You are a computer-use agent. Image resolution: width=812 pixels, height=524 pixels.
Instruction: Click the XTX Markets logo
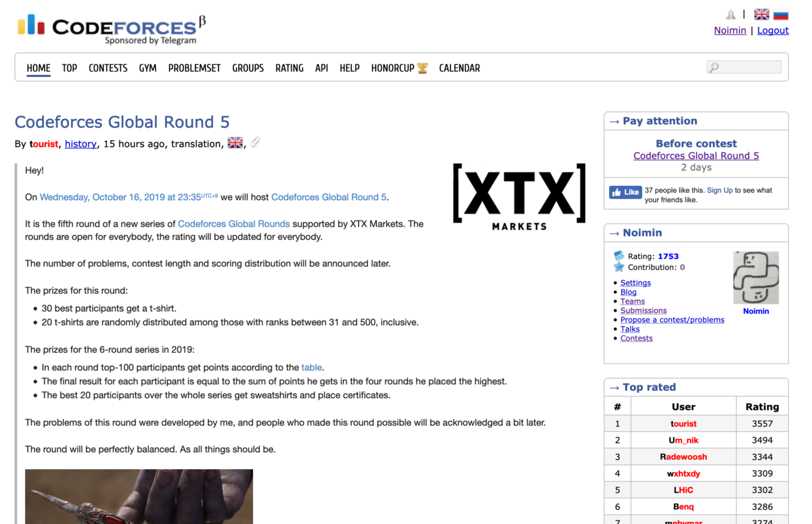519,197
